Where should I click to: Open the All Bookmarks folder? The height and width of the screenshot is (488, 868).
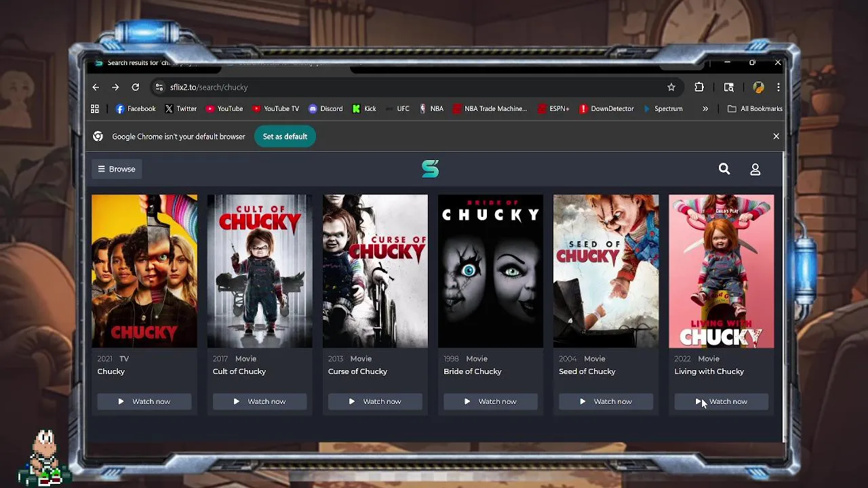(755, 108)
